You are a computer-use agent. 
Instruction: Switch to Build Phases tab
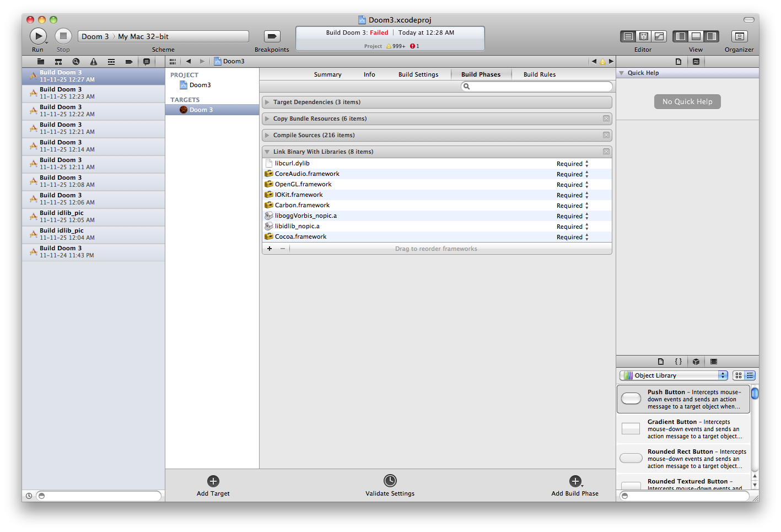pyautogui.click(x=481, y=74)
